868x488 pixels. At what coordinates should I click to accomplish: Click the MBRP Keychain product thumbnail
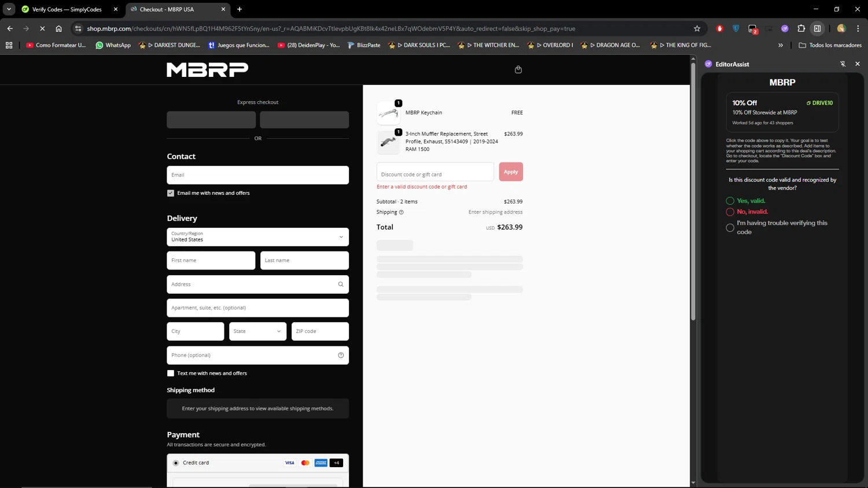[x=388, y=113]
